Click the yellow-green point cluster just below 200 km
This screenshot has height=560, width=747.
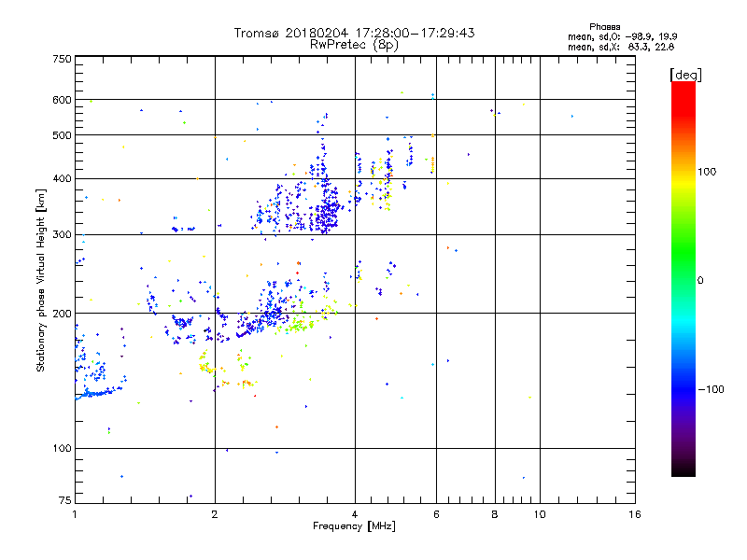296,326
